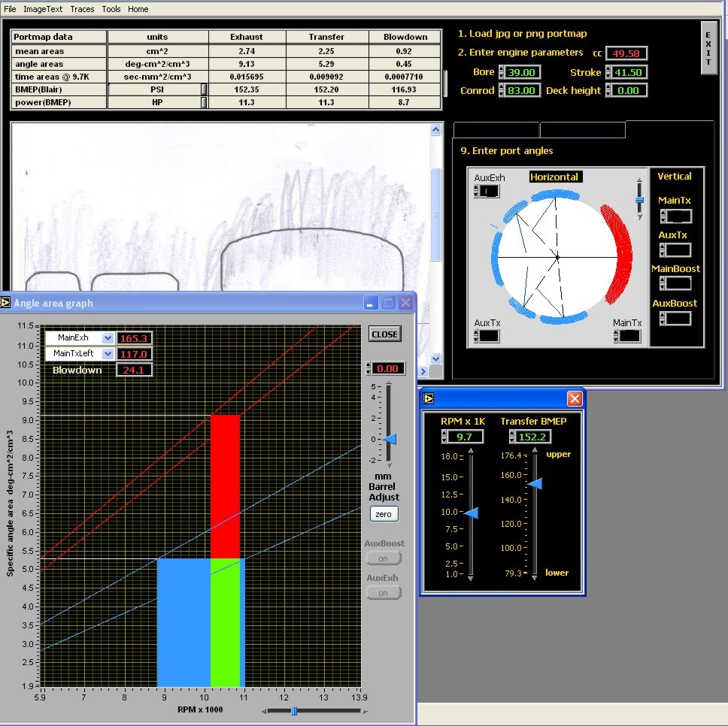Open the Traces menu
Viewport: 728px width, 726px height.
[x=82, y=9]
